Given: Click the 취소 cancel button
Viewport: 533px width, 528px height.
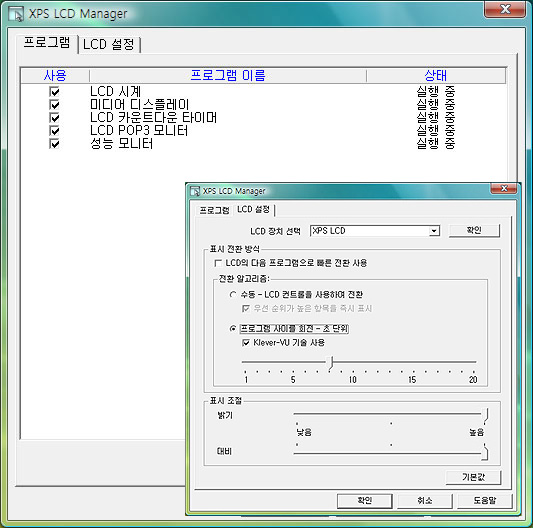Looking at the screenshot, I should [x=425, y=500].
